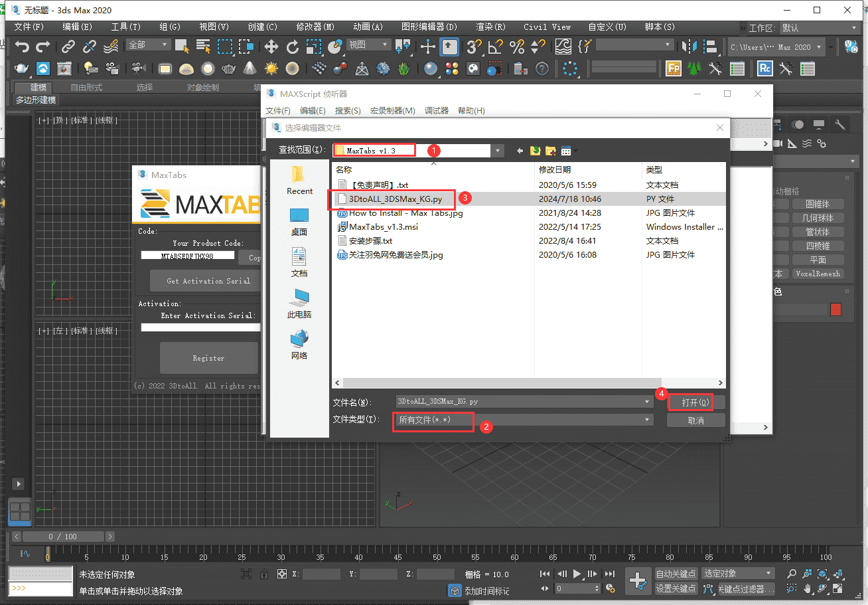Click the 设置关键点 button
The width and height of the screenshot is (868, 605).
click(676, 588)
